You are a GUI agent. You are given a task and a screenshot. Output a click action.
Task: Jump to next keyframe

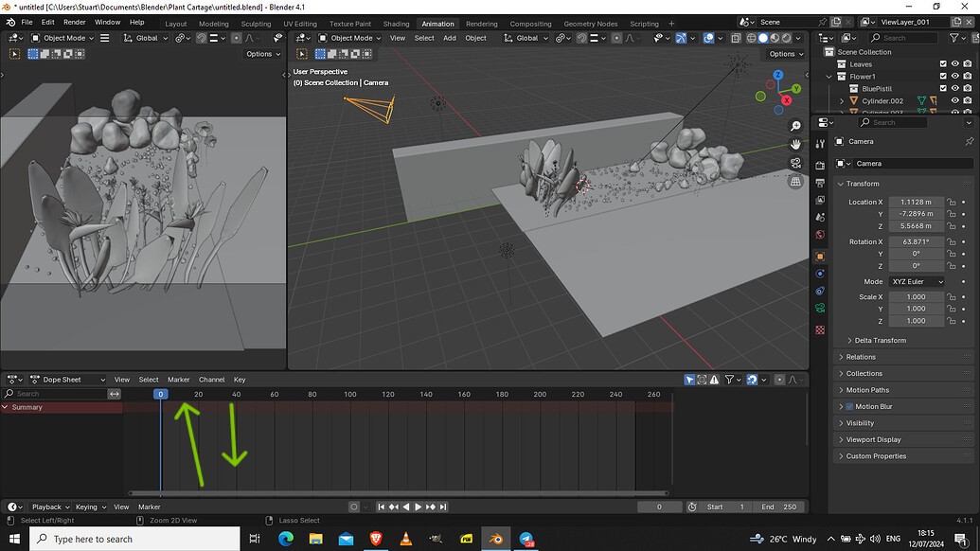pos(431,507)
